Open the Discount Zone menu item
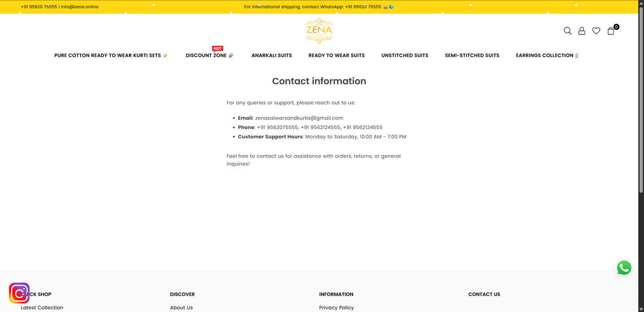Screen dimensions: 644x312 [x=210, y=56]
